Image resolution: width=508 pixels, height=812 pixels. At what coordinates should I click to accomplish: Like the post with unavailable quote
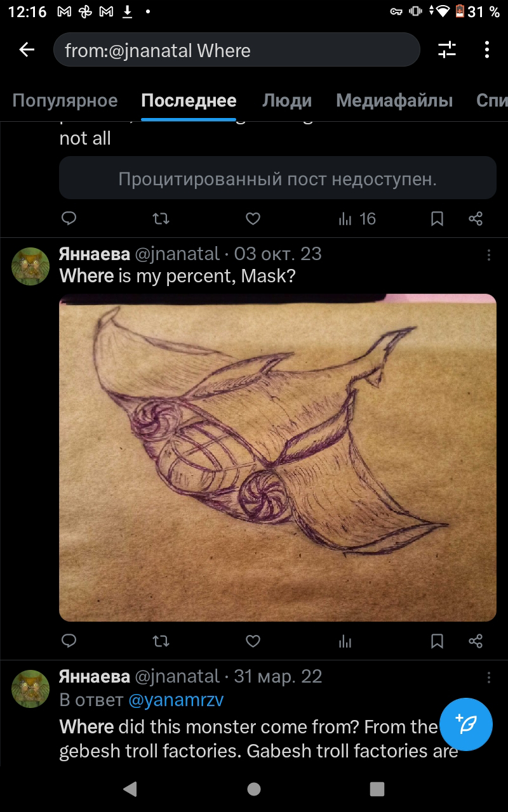point(253,219)
